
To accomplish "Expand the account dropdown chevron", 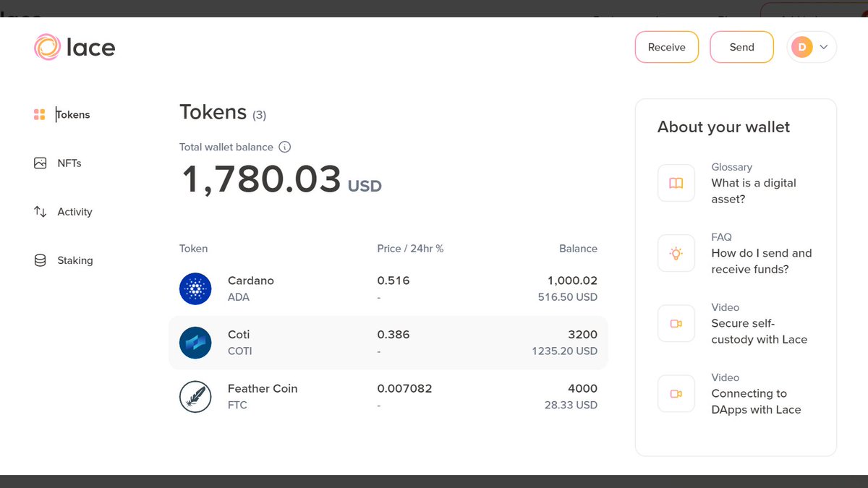I will [824, 47].
